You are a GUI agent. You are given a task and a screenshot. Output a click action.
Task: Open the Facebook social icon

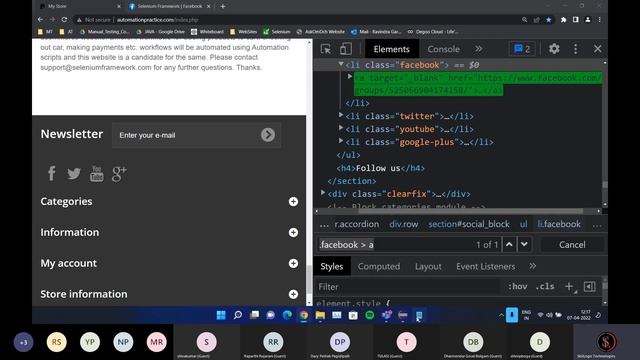(x=51, y=173)
